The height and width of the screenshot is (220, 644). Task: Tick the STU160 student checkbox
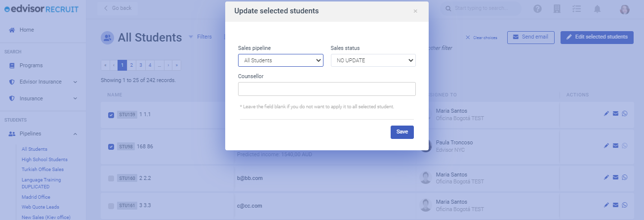click(x=111, y=178)
